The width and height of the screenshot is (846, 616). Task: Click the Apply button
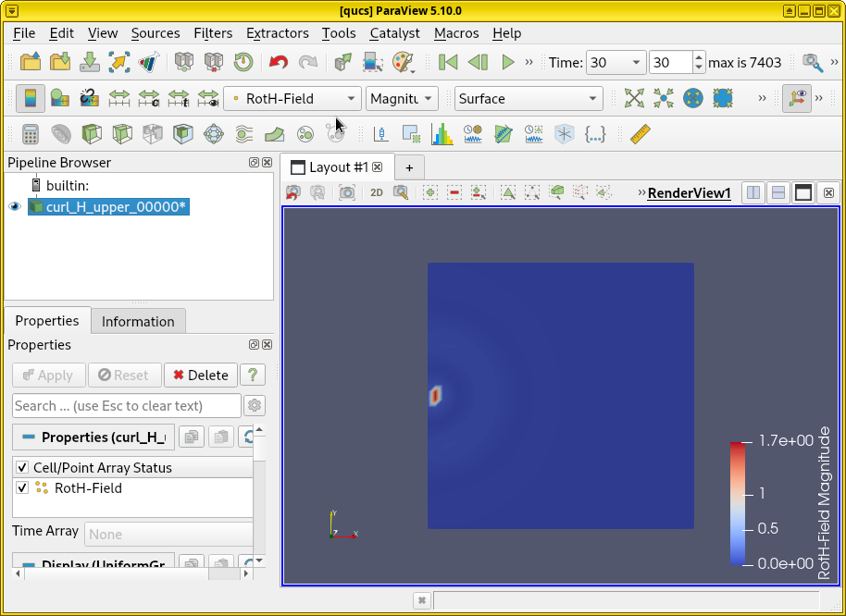[48, 375]
